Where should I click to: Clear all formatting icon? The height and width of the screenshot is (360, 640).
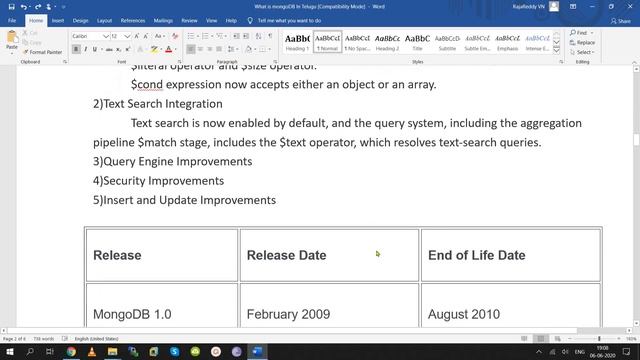(x=175, y=36)
